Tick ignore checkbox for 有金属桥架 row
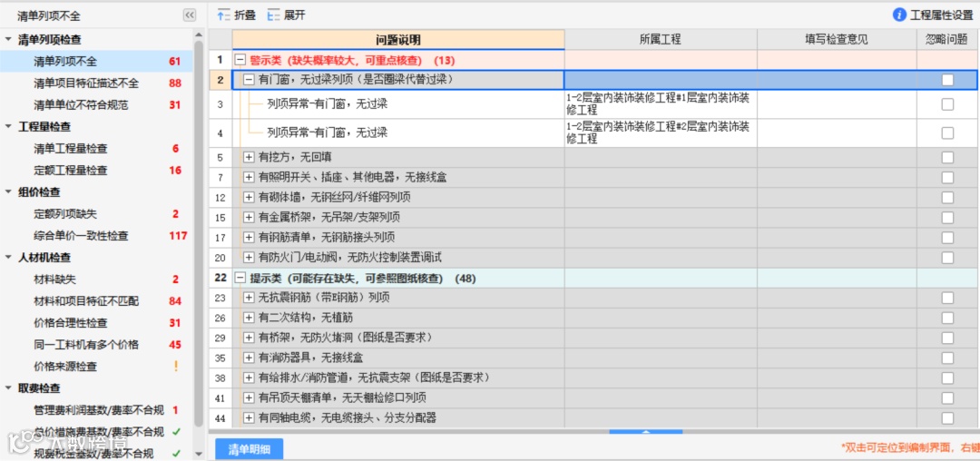 click(947, 218)
